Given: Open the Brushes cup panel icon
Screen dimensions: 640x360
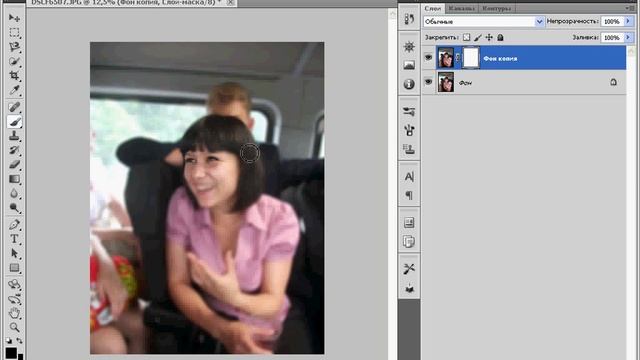Looking at the screenshot, I should 409,130.
